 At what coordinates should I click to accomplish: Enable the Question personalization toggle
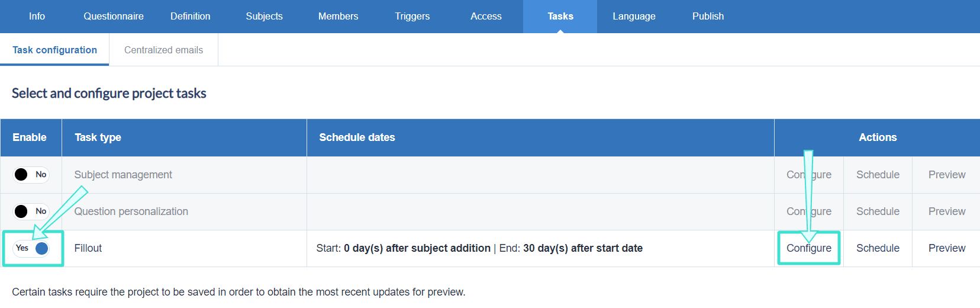pyautogui.click(x=31, y=211)
